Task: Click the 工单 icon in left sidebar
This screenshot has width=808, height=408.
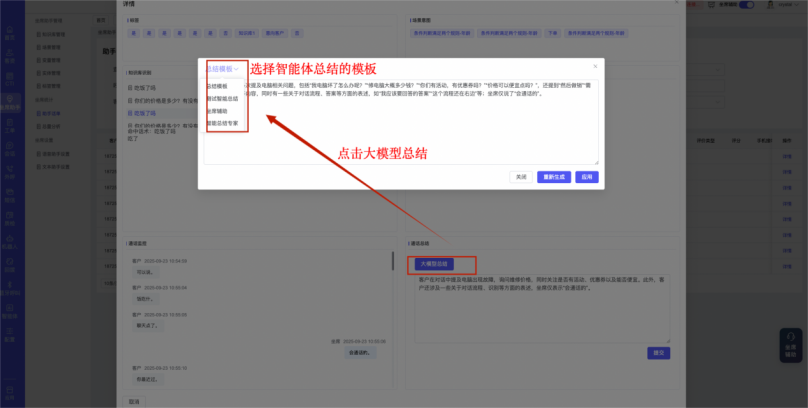Action: tap(10, 126)
